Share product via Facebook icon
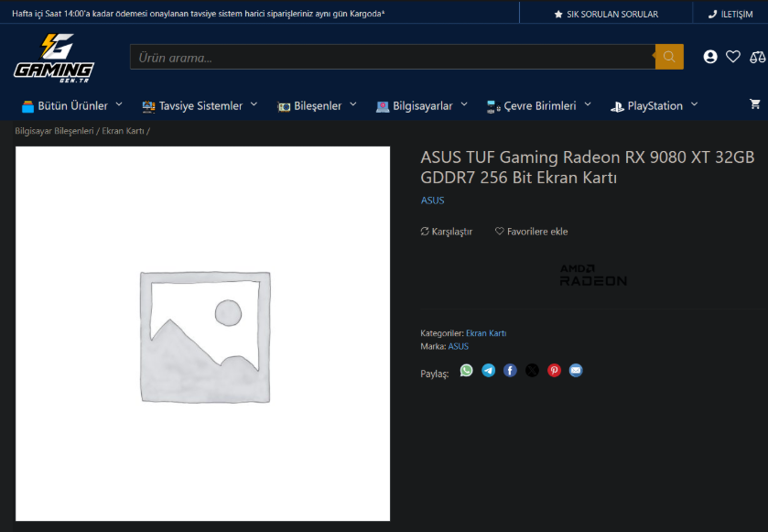This screenshot has height=532, width=768. point(510,370)
